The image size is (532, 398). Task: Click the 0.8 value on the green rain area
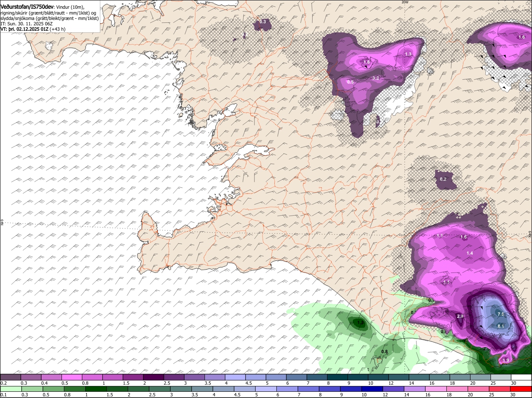[384, 351]
